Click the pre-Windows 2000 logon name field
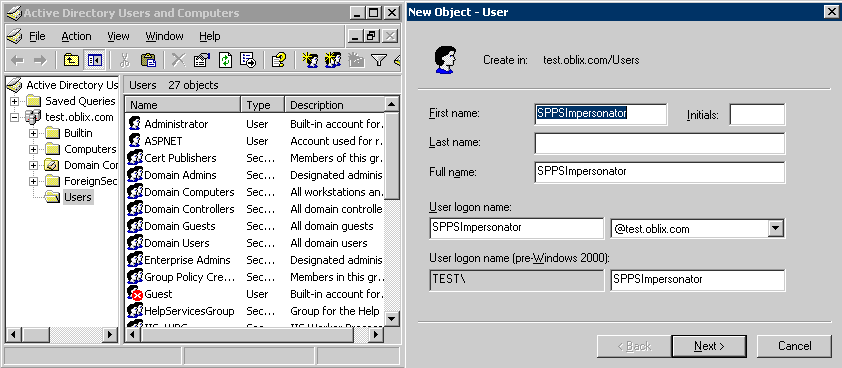Viewport: 842px width, 368px height. (698, 280)
